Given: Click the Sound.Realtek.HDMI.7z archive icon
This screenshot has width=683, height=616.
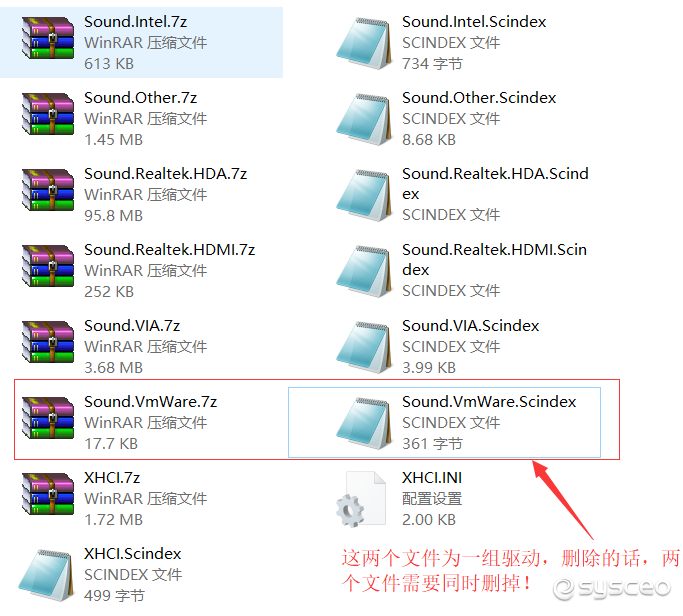Looking at the screenshot, I should (48, 266).
